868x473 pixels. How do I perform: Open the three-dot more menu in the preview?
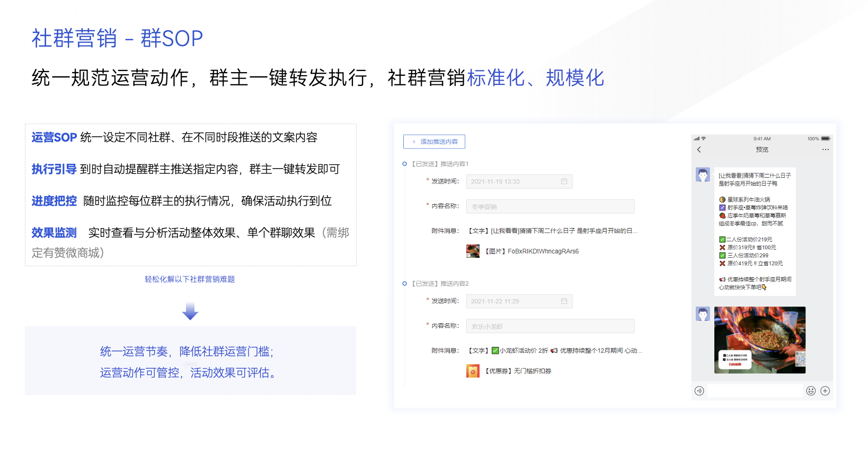[x=825, y=150]
